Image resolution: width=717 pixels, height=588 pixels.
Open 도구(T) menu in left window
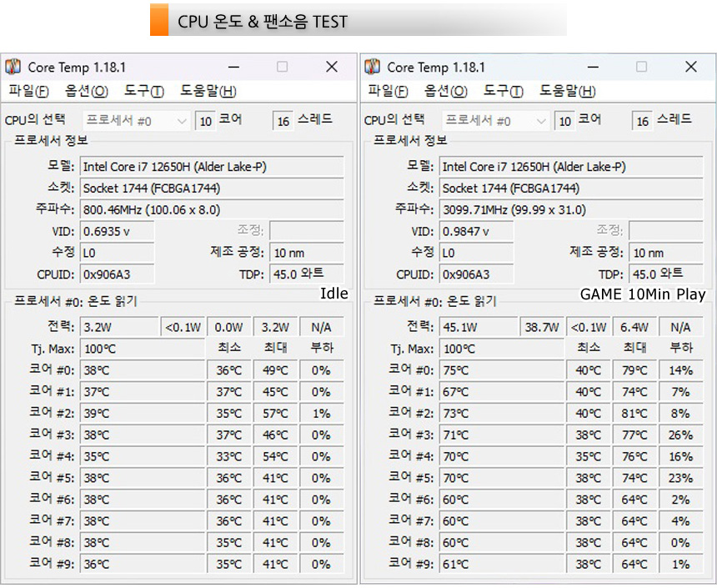(x=144, y=91)
